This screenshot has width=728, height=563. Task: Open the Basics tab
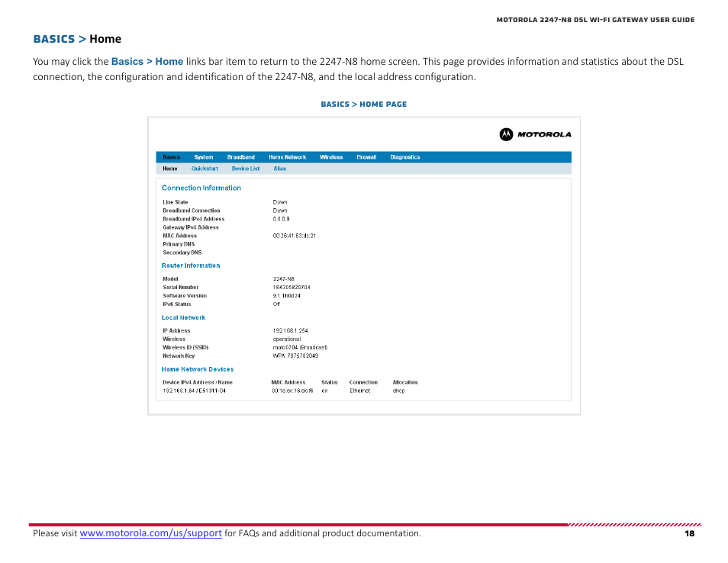point(172,157)
